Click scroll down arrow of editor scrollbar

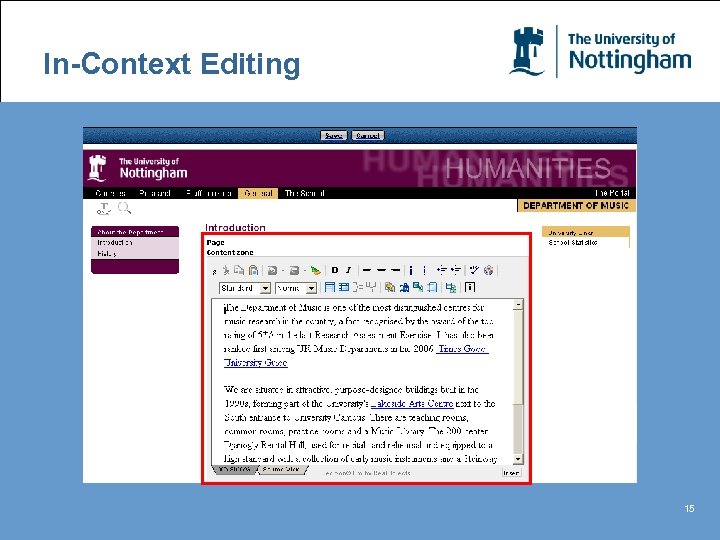tap(518, 459)
